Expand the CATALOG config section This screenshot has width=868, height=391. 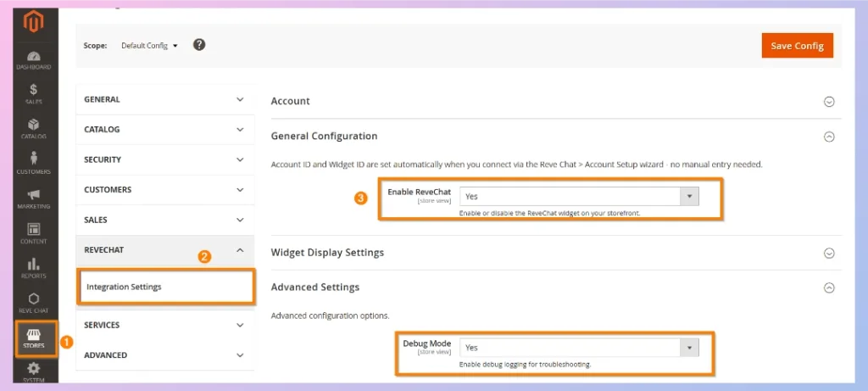click(165, 130)
